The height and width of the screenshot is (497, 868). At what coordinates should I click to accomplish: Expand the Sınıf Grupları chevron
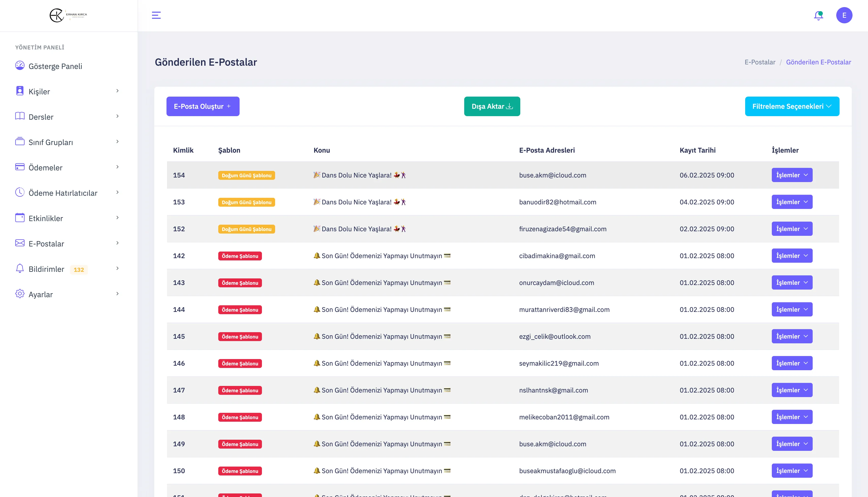tap(117, 142)
